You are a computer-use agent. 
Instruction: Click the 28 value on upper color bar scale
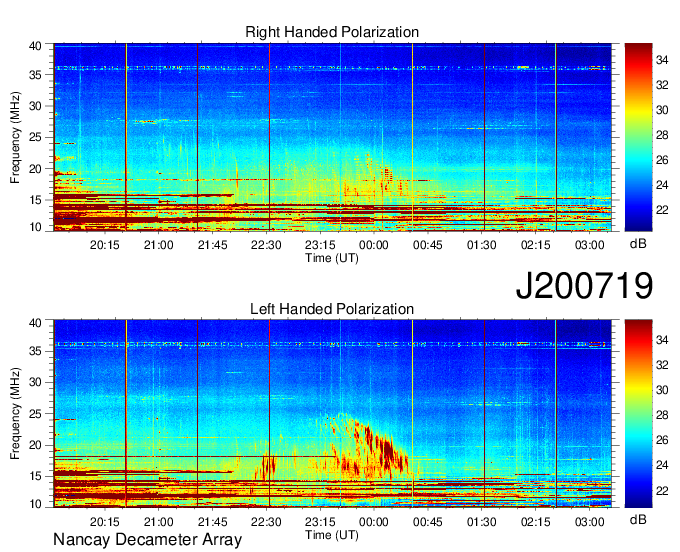[x=662, y=135]
